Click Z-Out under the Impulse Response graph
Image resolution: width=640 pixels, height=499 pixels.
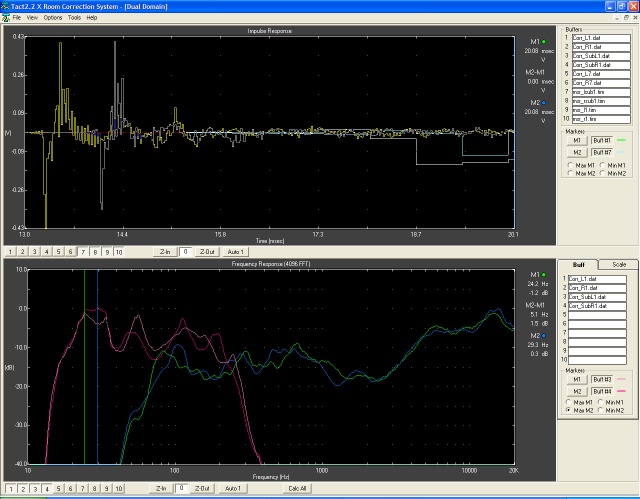(207, 252)
